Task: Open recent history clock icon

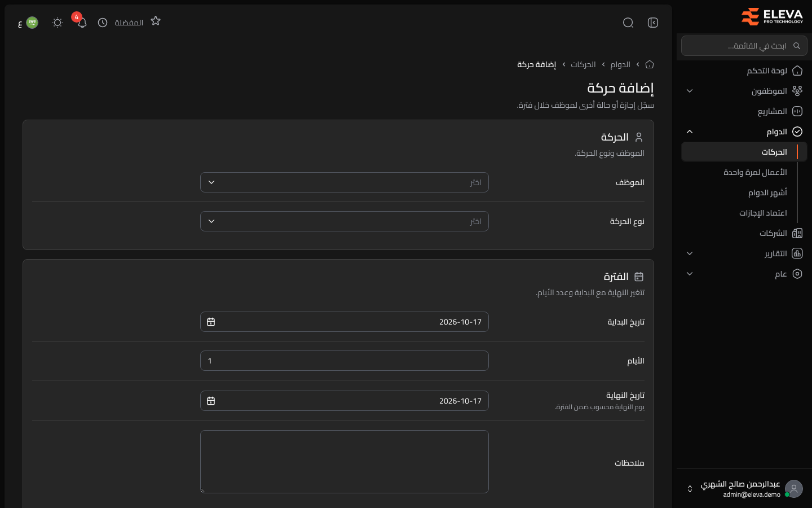Action: (x=103, y=23)
